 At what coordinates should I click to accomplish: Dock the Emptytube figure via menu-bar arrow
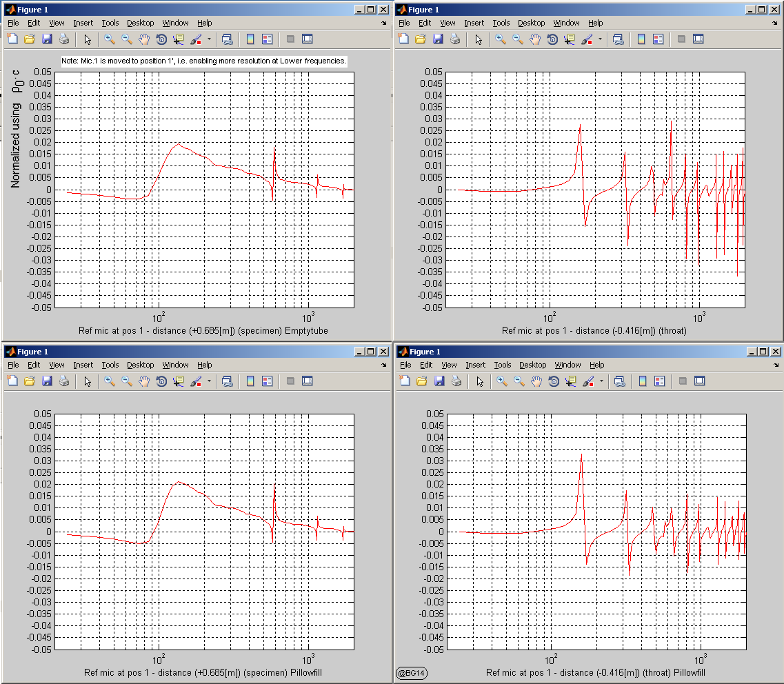383,23
